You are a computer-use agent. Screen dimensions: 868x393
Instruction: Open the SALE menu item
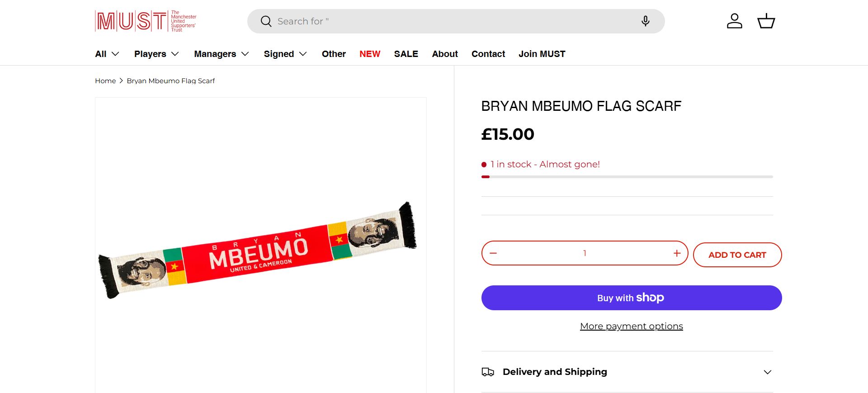click(406, 54)
